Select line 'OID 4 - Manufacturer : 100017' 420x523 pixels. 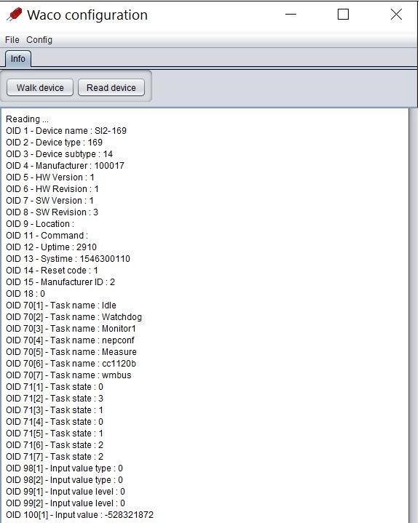pos(65,166)
